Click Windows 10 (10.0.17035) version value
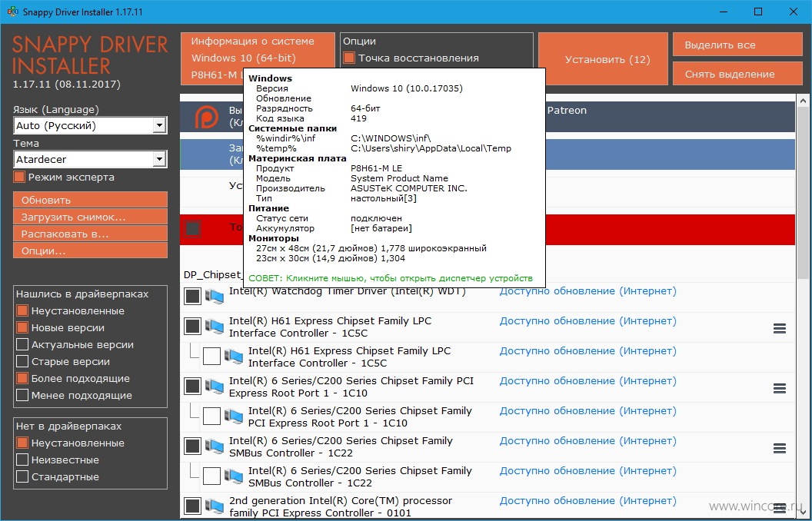Screen dimensions: 812x521 [407, 88]
